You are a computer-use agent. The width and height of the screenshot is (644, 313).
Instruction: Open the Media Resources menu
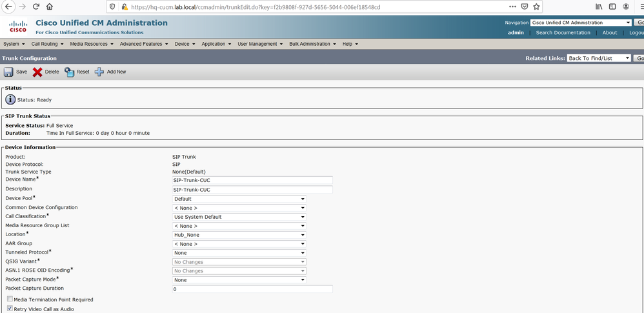click(x=91, y=44)
